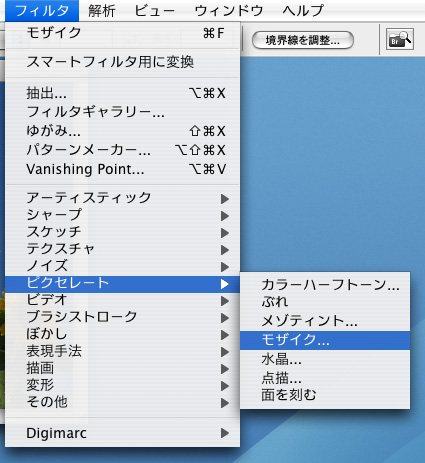Choose カラーハーフトーン... from submenu

click(x=325, y=284)
